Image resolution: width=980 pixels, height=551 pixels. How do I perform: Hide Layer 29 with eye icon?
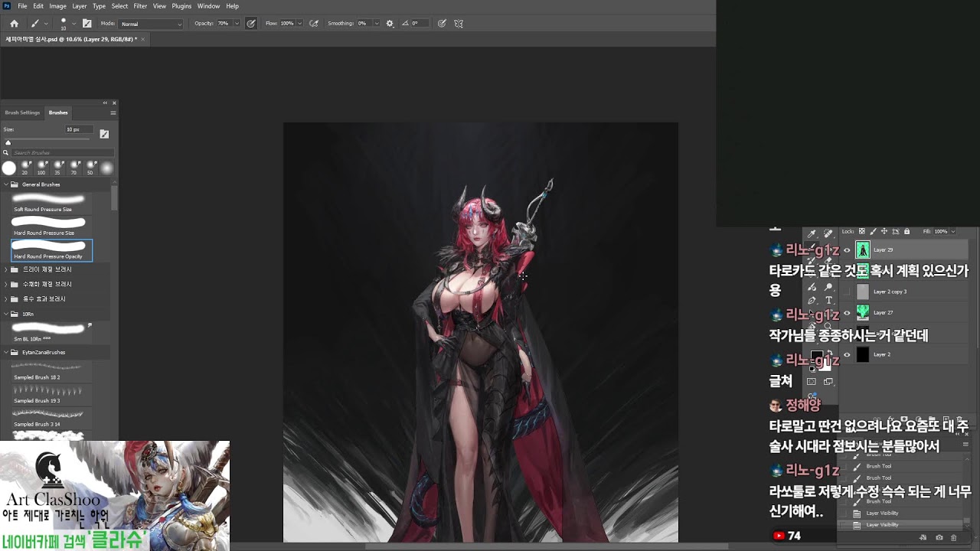pyautogui.click(x=847, y=250)
